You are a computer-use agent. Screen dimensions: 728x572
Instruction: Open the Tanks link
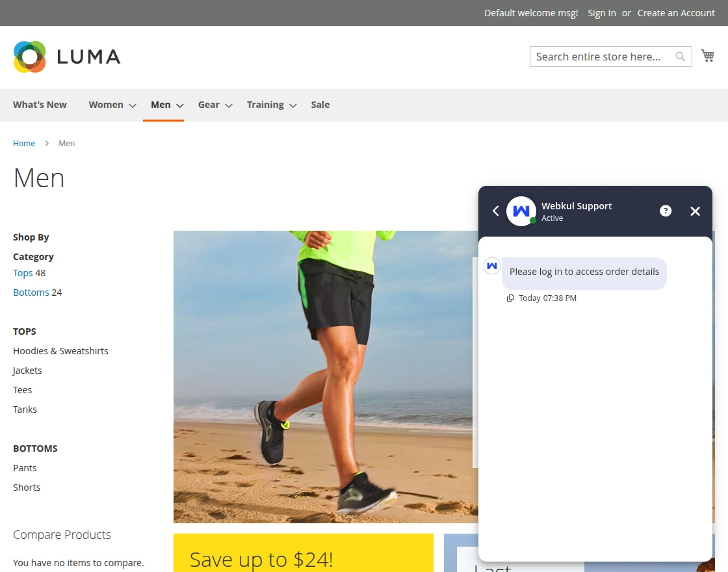coord(25,409)
